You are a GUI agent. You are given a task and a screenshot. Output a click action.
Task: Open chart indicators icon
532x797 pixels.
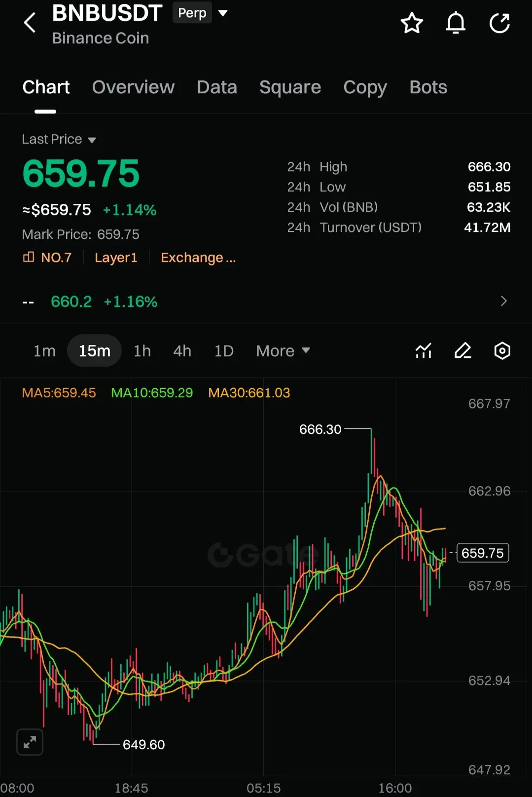pos(424,351)
